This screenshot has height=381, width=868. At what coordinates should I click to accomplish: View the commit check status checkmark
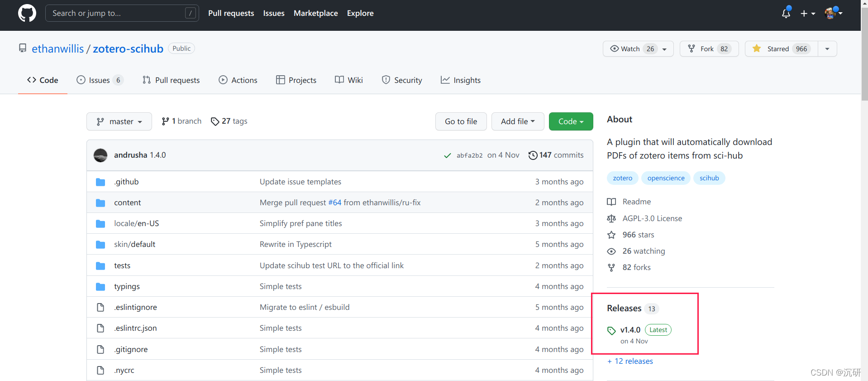point(448,155)
